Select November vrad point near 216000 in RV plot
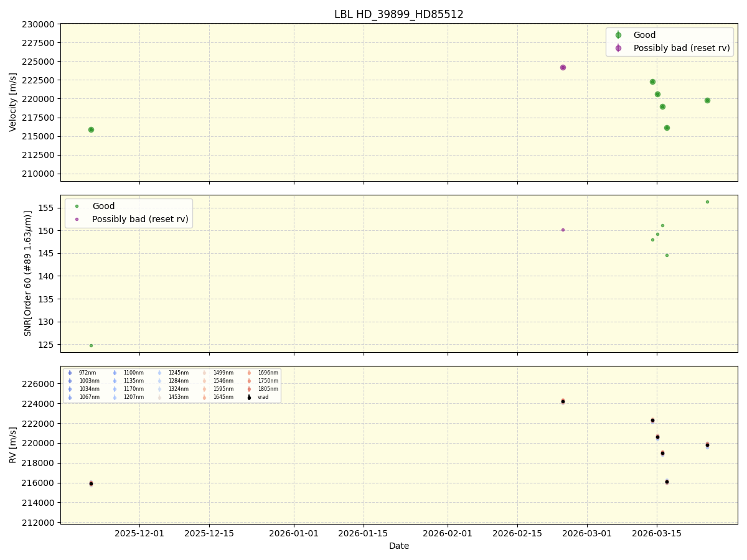This screenshot has width=747, height=560. pos(91,483)
